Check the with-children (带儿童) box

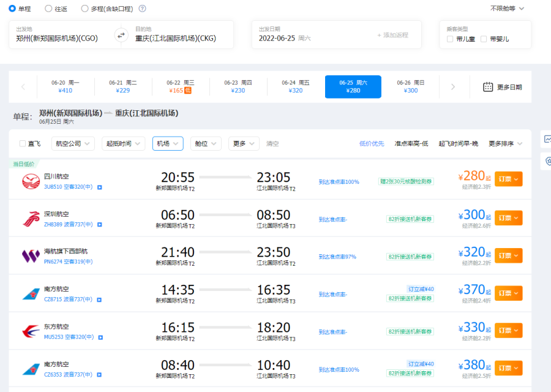(x=450, y=39)
